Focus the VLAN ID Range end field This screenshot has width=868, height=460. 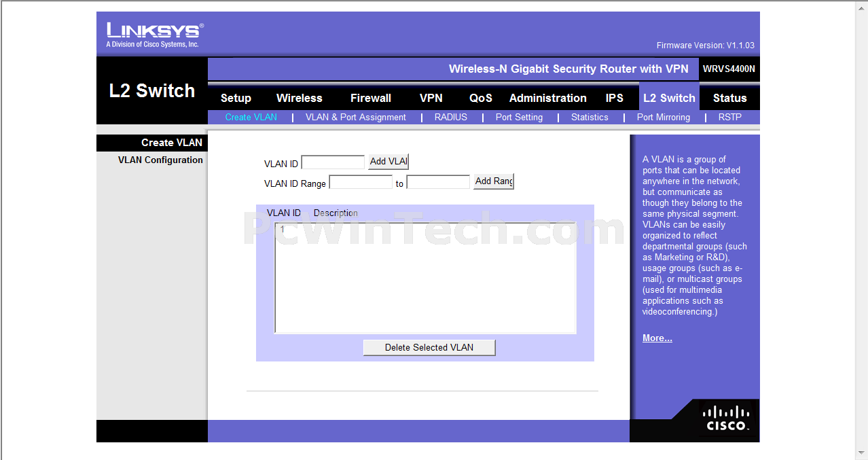438,182
